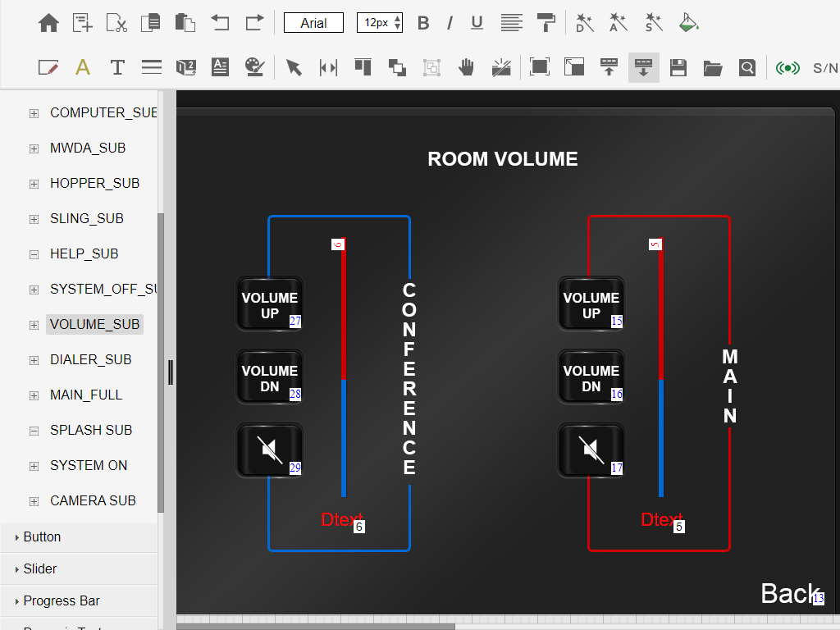Screen dimensions: 840x630
Task: Click the green broadcast signal icon
Action: click(x=787, y=67)
